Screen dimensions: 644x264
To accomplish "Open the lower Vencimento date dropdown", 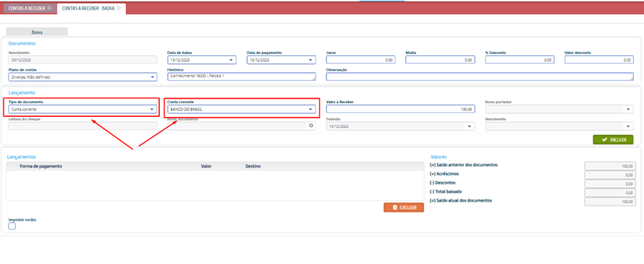I will (x=629, y=127).
